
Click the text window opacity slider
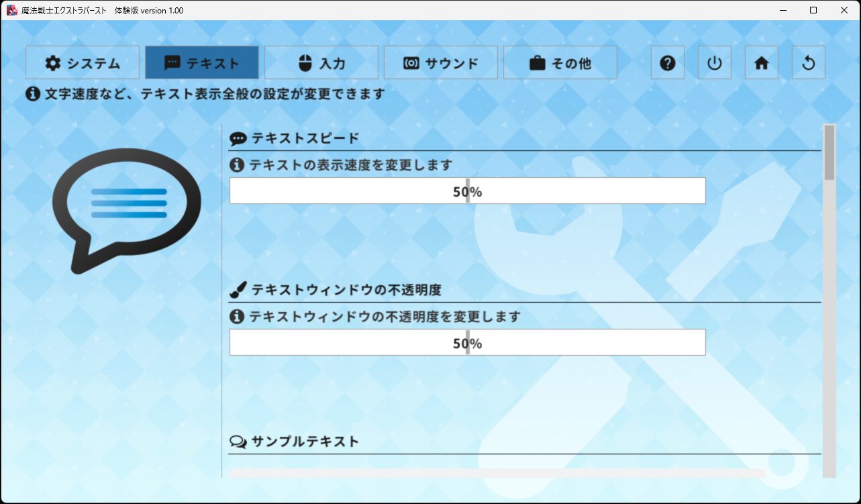point(468,342)
